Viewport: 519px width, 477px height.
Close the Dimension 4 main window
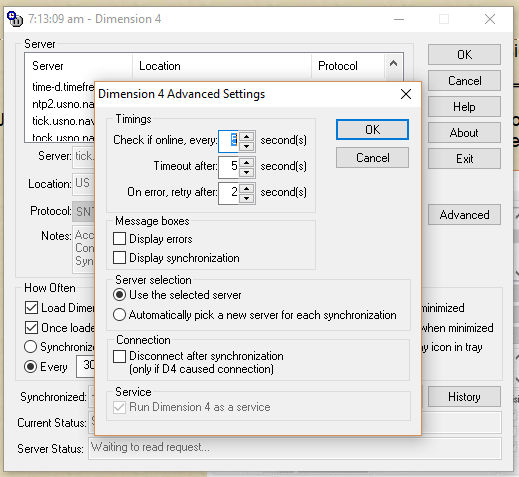coord(490,19)
